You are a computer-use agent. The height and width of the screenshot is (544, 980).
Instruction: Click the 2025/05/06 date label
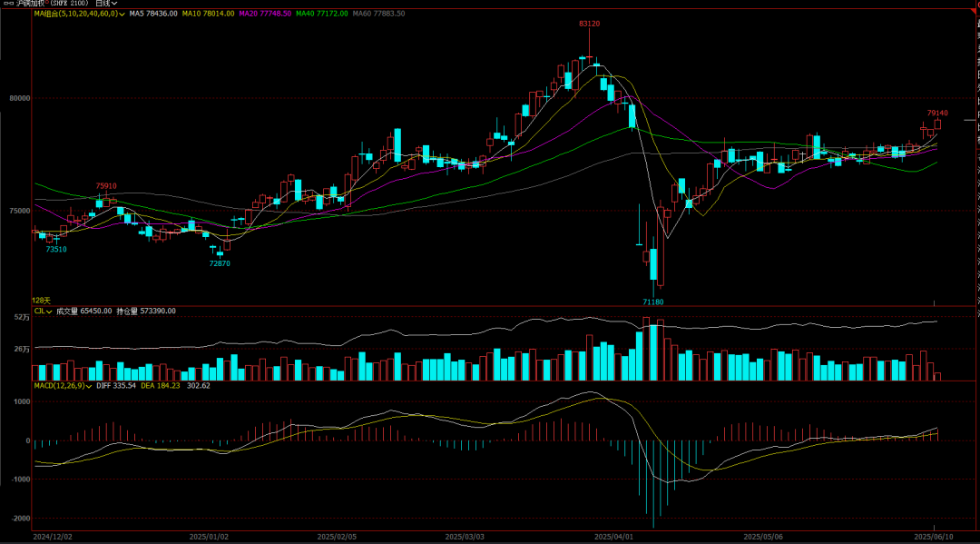tap(763, 537)
